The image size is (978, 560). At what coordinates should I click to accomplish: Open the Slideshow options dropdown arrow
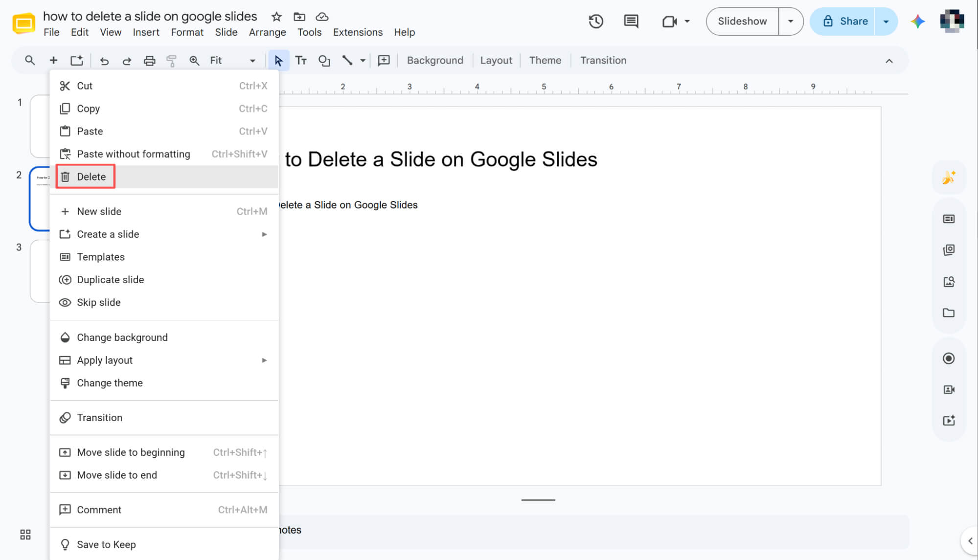pyautogui.click(x=791, y=22)
